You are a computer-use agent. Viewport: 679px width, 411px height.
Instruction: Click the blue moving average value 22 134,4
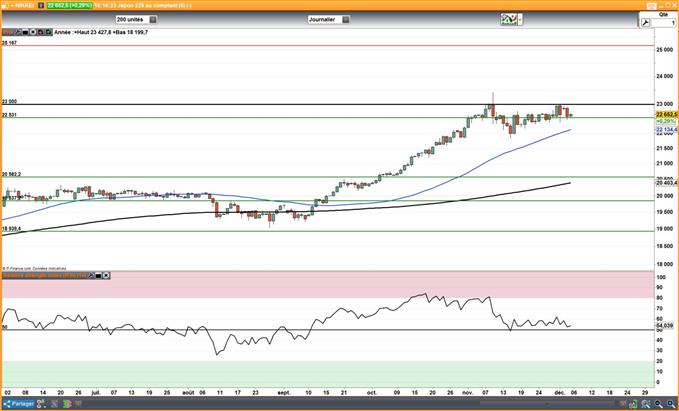(666, 129)
